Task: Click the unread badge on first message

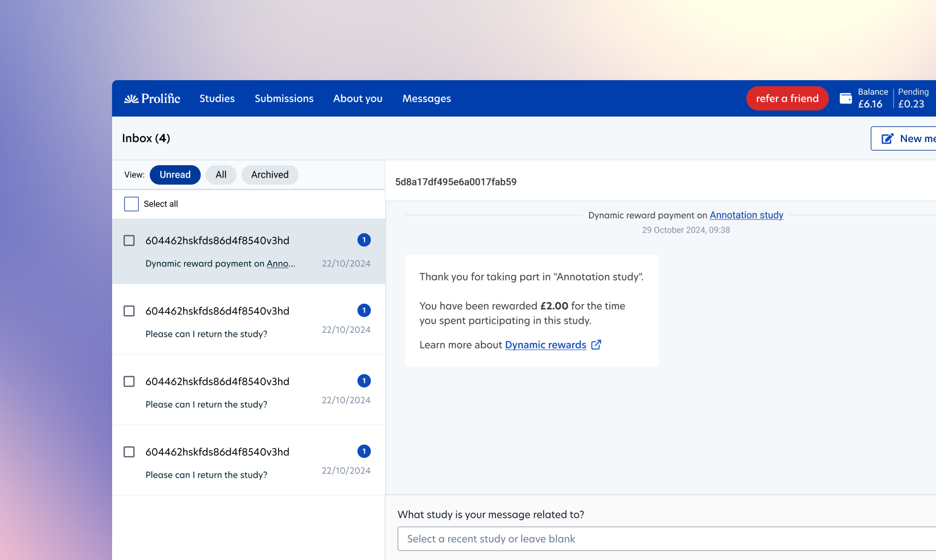Action: tap(364, 240)
